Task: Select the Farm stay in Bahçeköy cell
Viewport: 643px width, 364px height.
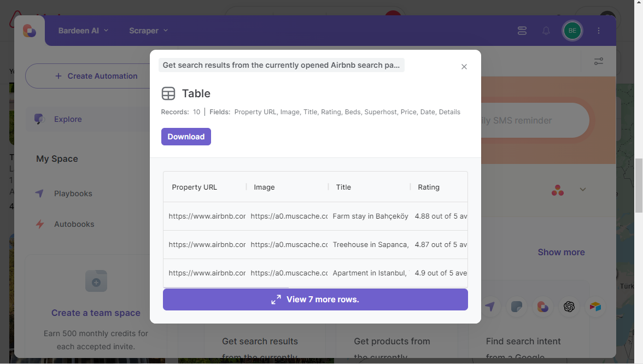Action: click(x=370, y=216)
